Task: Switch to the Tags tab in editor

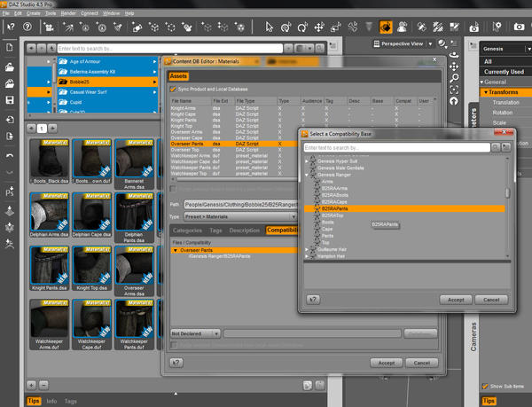Action: pos(215,231)
